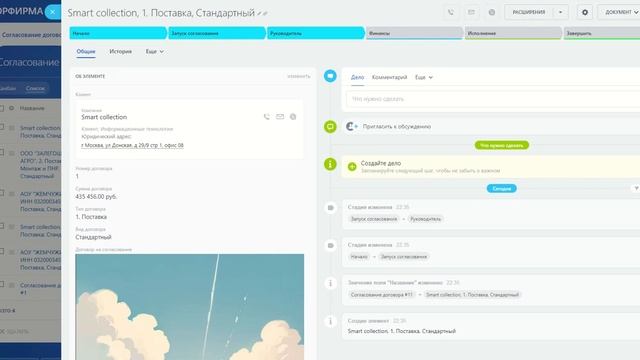Screen dimensions: 640x360
Task: Click the envelope icon in the top header
Action: [x=471, y=12]
